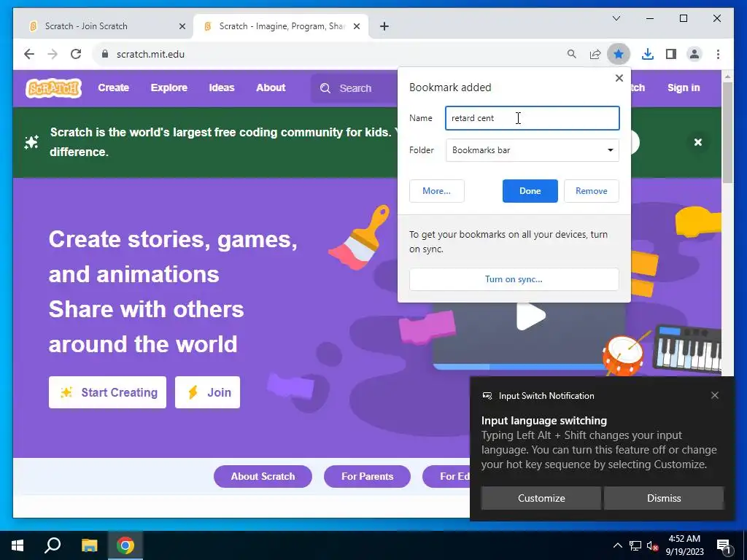747x560 pixels.
Task: Go back with the browser back arrow
Action: (x=29, y=54)
